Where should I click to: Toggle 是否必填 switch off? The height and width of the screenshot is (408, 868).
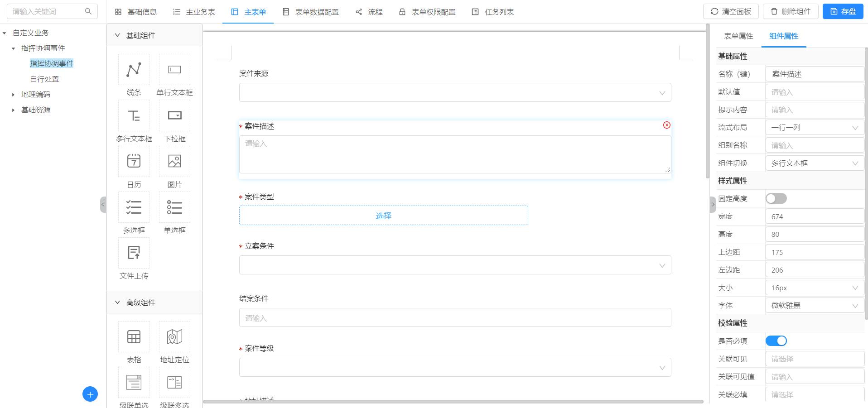(776, 341)
